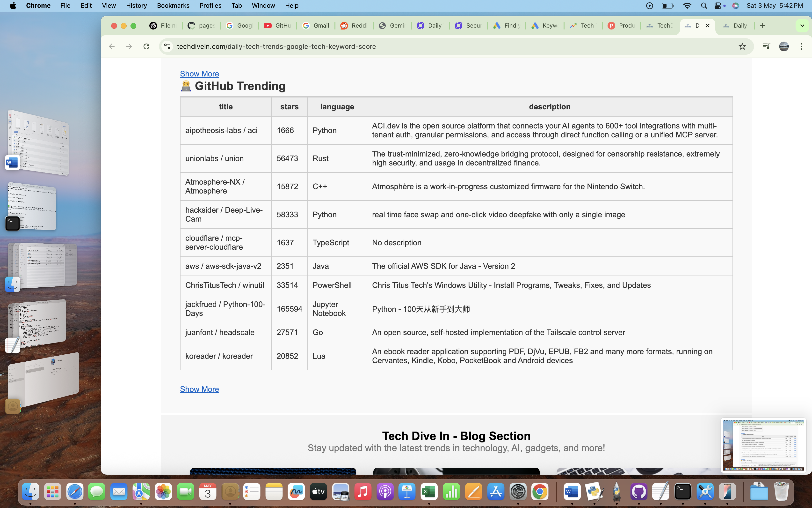This screenshot has height=508, width=812.
Task: Close the active Daily tab
Action: (707, 26)
